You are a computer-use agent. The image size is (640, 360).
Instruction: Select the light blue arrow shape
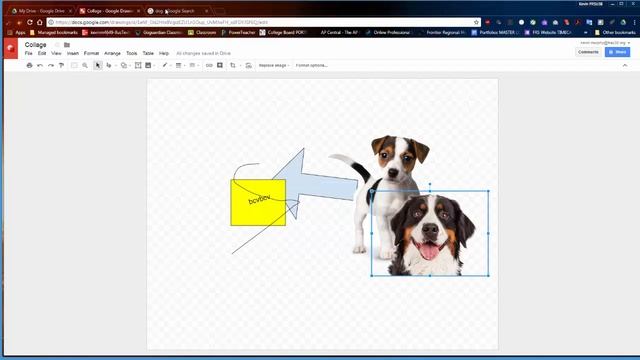click(x=322, y=186)
